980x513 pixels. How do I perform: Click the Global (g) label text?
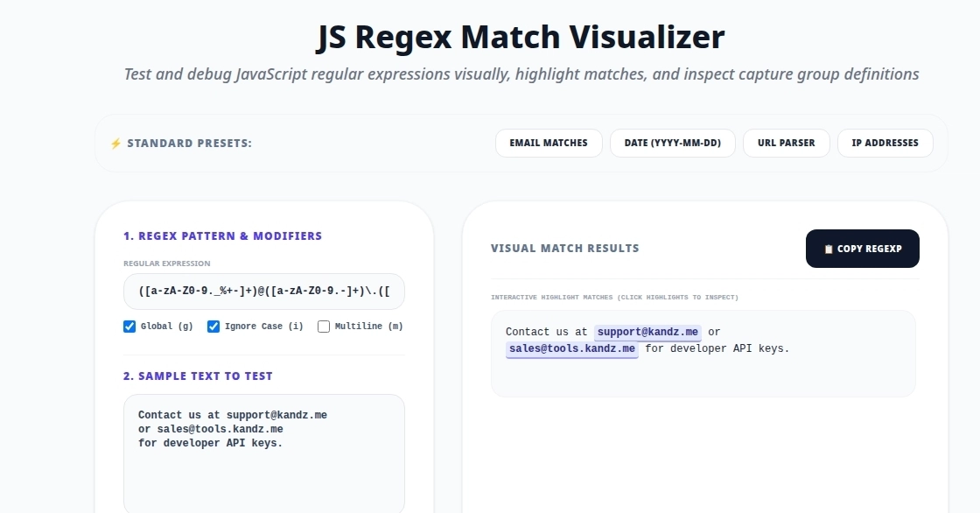point(167,327)
